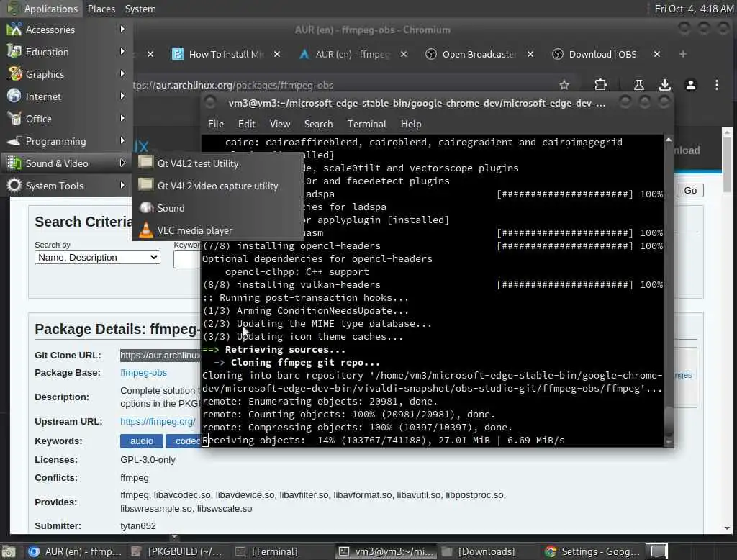Image resolution: width=737 pixels, height=560 pixels.
Task: Open Chromium labs flask icon
Action: (x=639, y=85)
